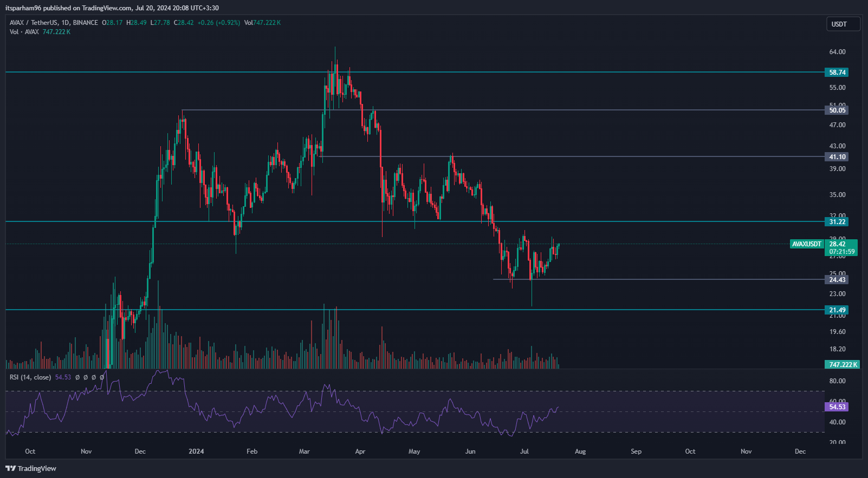Click the 40.00 RSI axis tick
Viewport: 868px width, 478px height.
pos(837,422)
